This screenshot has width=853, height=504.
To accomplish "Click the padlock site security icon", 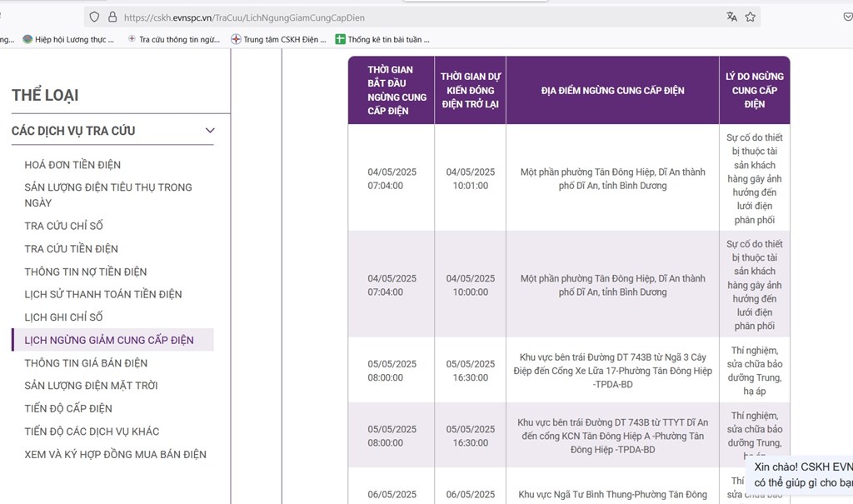I will coord(112,17).
